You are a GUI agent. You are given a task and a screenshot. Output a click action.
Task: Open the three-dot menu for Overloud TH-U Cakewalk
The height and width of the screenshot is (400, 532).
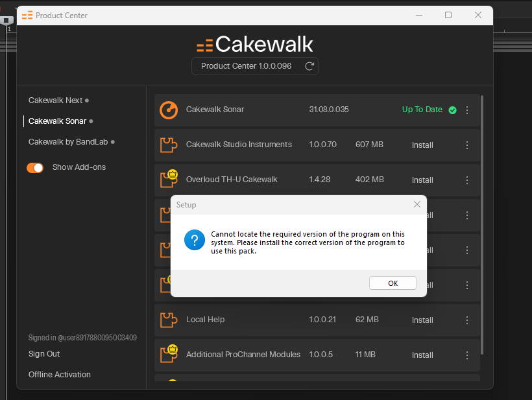[467, 180]
